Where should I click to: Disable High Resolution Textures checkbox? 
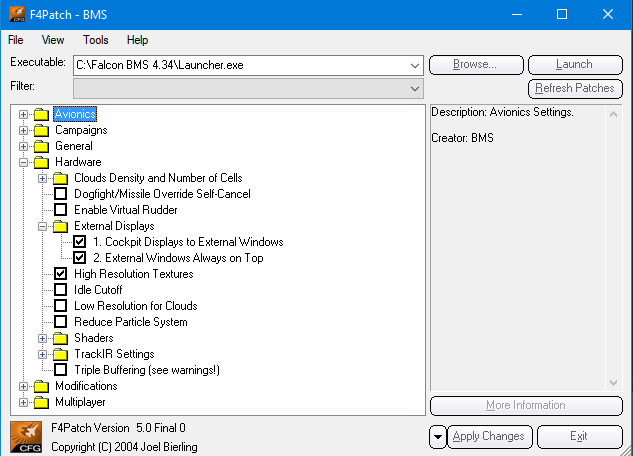(60, 274)
